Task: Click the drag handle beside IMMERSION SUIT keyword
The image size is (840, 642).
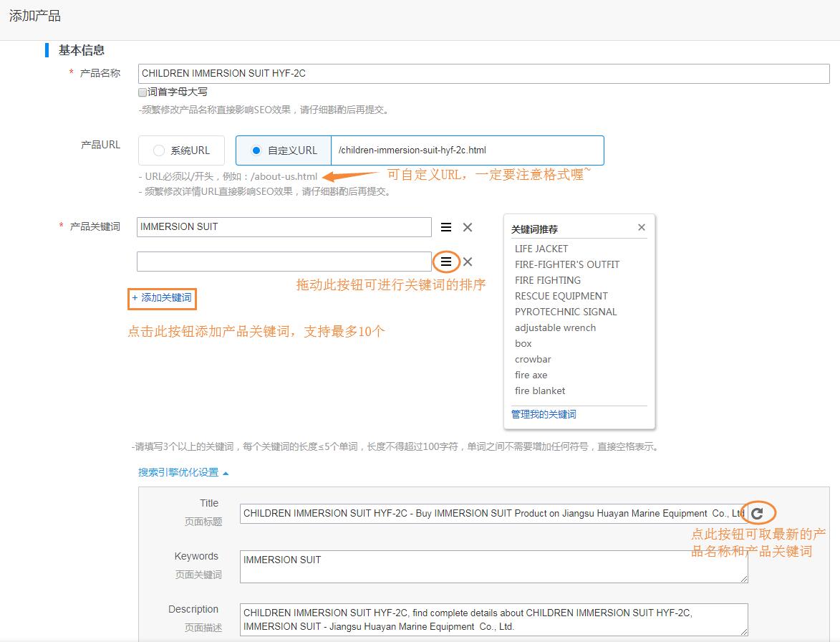Action: point(446,227)
